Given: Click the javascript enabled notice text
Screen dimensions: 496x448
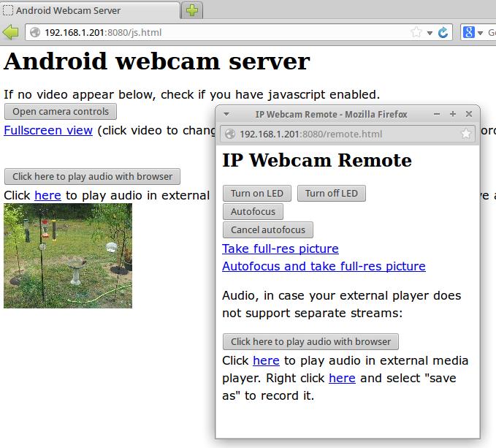Looking at the screenshot, I should coord(191,94).
